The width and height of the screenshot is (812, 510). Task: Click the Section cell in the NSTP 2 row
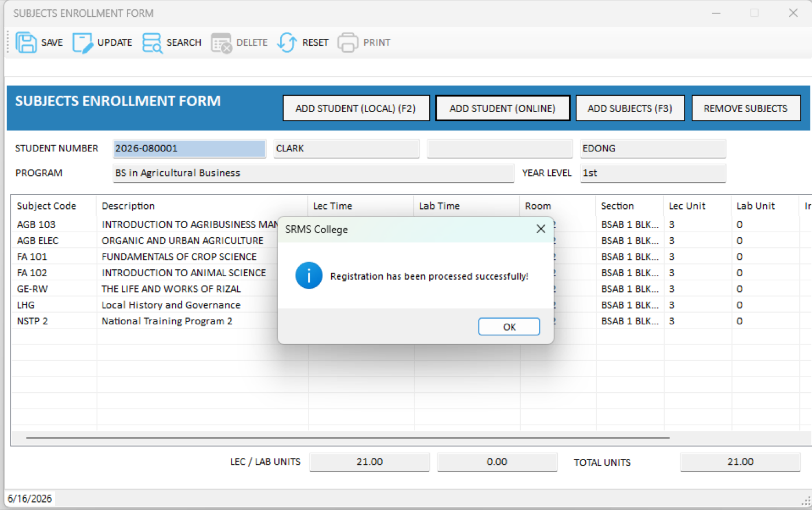tap(630, 321)
